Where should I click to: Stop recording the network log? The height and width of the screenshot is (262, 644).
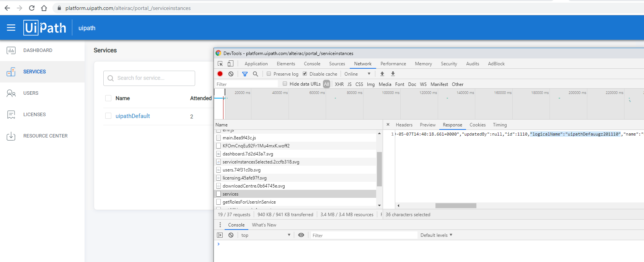pyautogui.click(x=220, y=74)
